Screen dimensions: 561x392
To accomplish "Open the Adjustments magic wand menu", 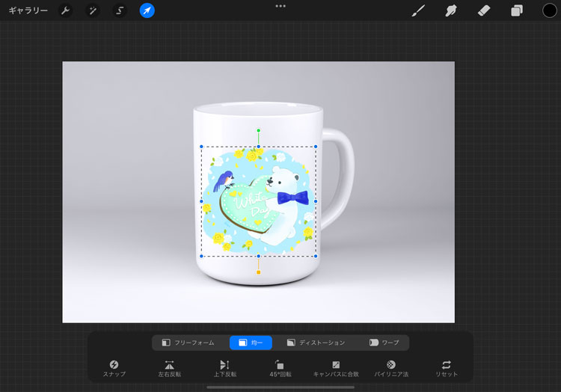I will [93, 10].
